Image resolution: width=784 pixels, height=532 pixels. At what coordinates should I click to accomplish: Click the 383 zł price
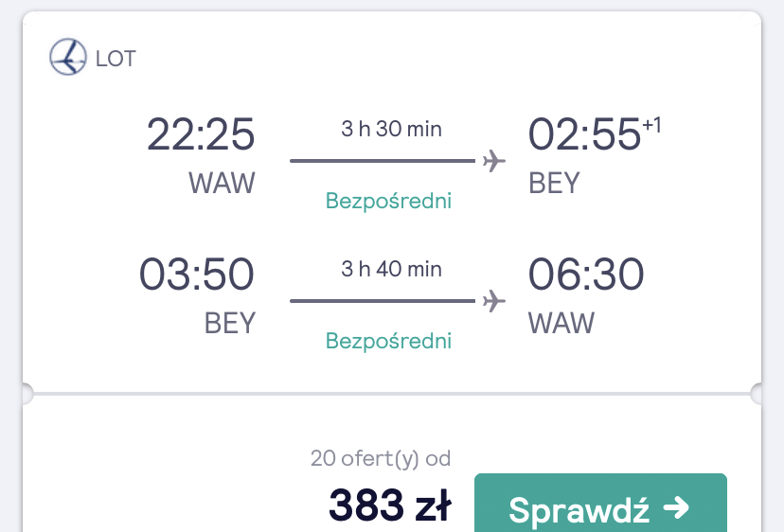tap(390, 505)
